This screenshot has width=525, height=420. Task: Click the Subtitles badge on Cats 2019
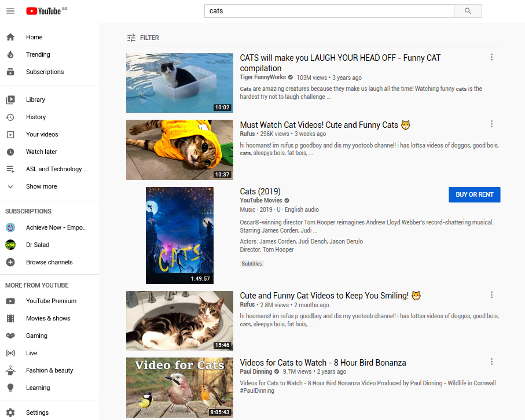(252, 264)
